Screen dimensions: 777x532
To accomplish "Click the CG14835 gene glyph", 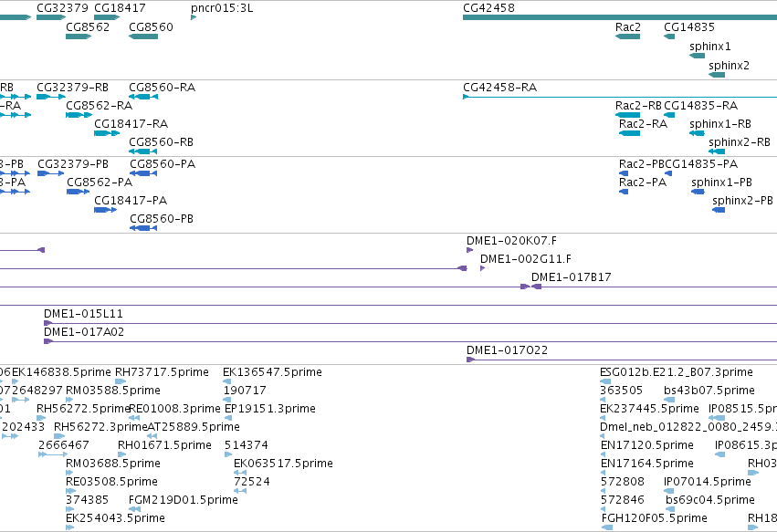I will coord(669,37).
